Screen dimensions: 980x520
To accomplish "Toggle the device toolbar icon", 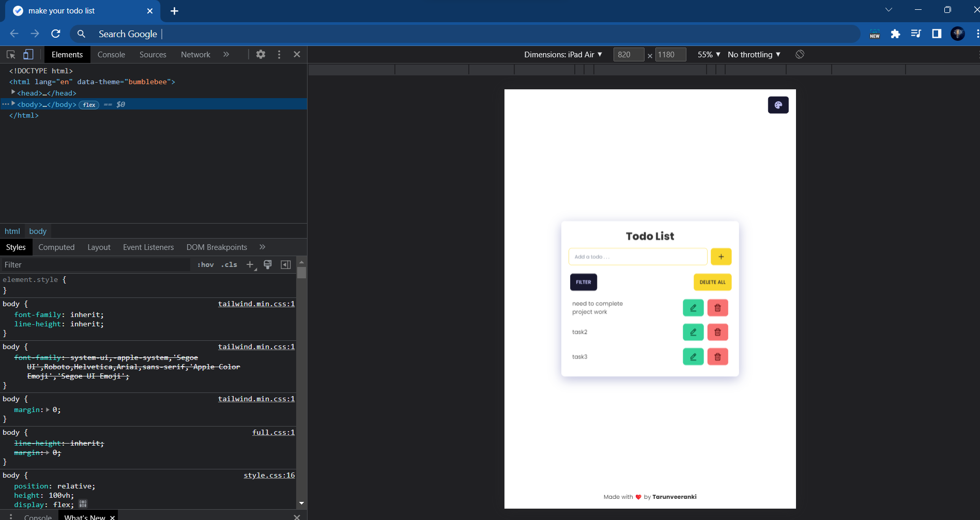I will (28, 54).
